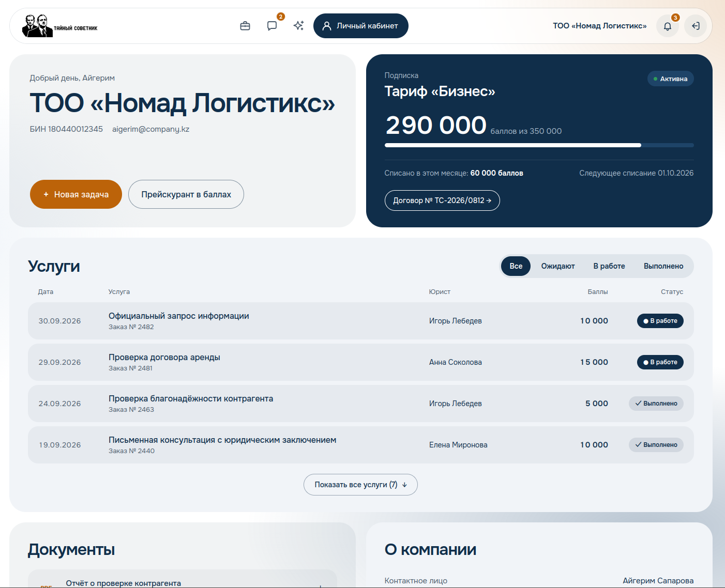
Task: Click БИН 180440012345 text
Action: coord(66,129)
